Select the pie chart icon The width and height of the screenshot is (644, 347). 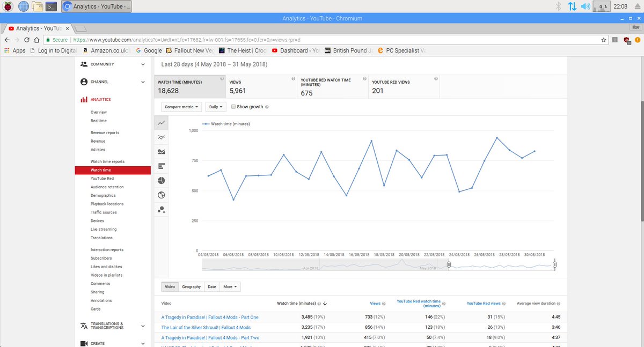click(x=161, y=181)
